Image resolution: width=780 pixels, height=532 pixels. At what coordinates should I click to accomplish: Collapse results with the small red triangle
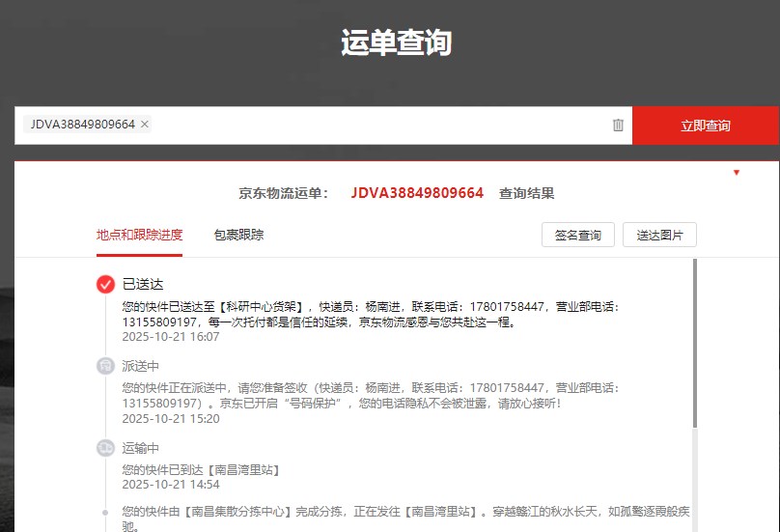pyautogui.click(x=737, y=173)
